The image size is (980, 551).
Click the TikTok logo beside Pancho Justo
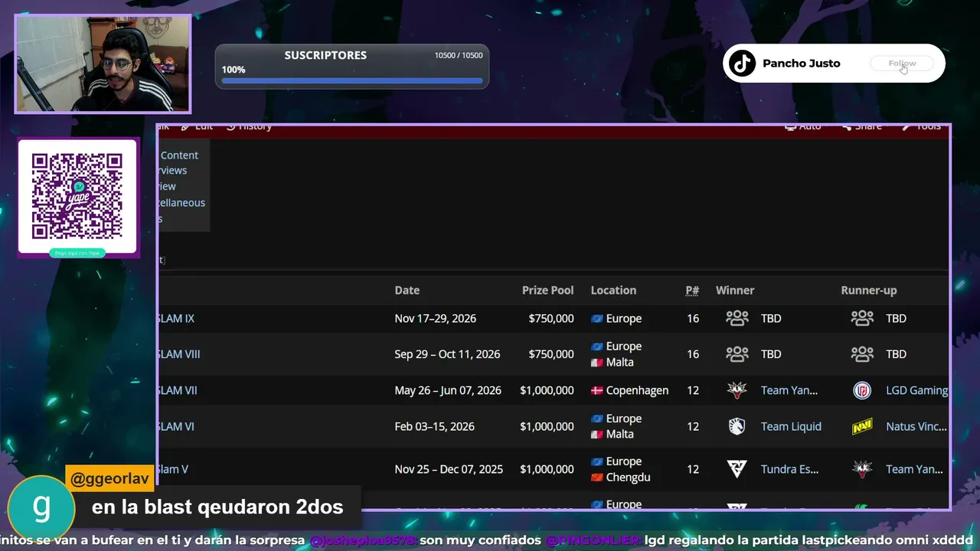[742, 64]
